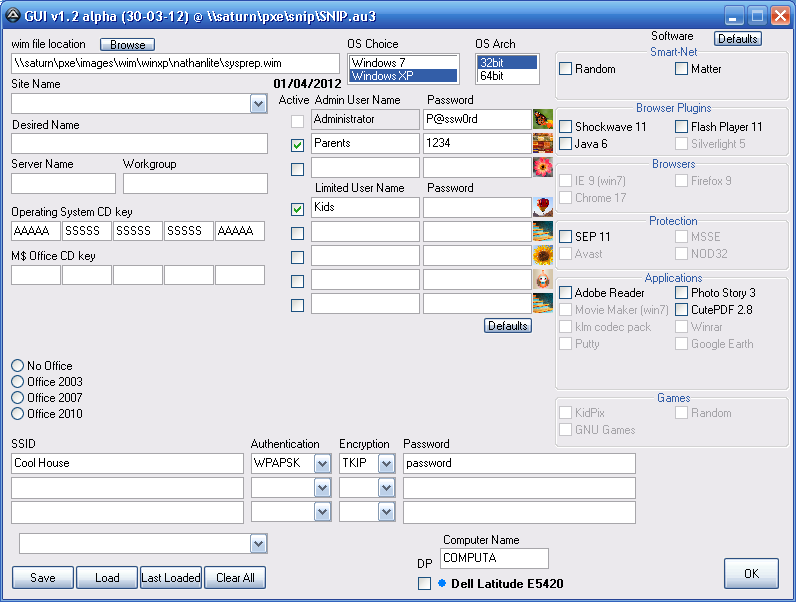Click the Save button
Image resolution: width=796 pixels, height=602 pixels.
pos(43,578)
